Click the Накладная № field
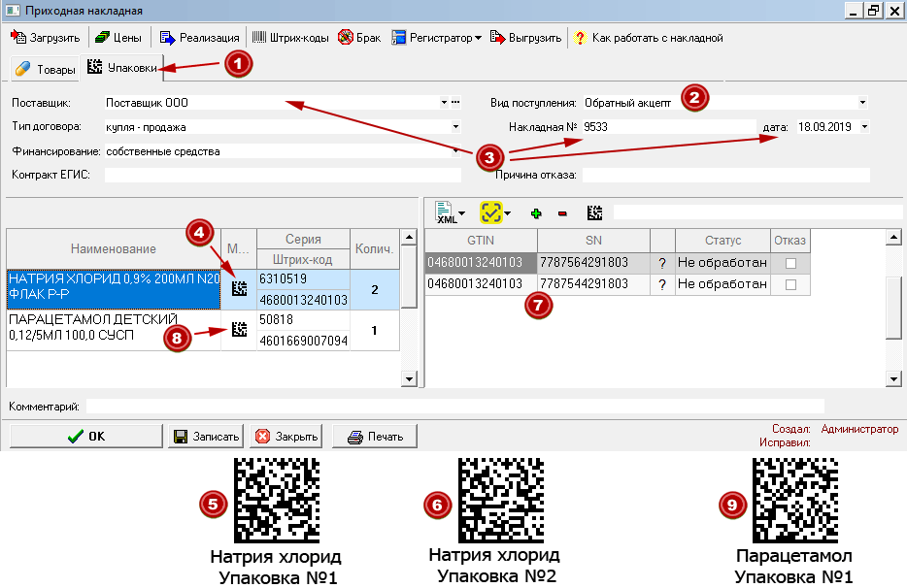Screen dimensions: 907x588 point(669,126)
